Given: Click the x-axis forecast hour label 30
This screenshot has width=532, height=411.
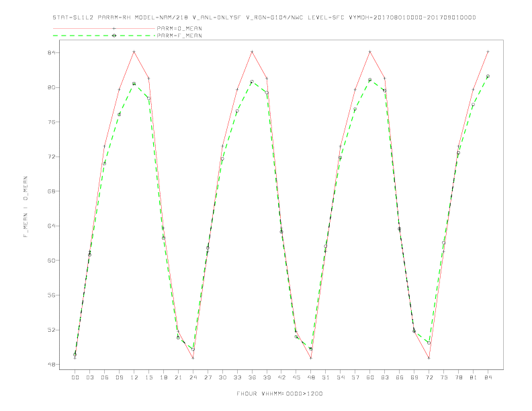Looking at the screenshot, I should point(222,377).
